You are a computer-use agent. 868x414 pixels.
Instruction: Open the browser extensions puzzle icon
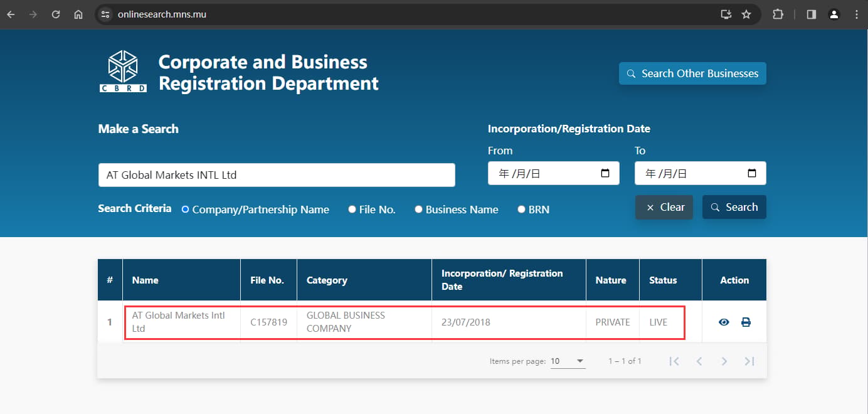point(778,14)
